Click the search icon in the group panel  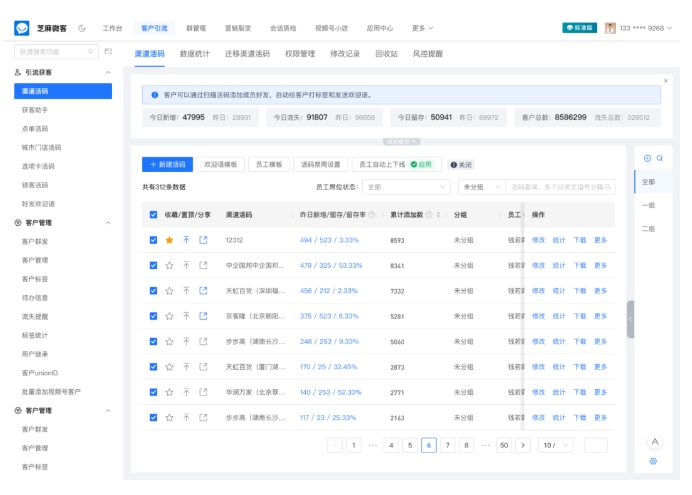660,158
